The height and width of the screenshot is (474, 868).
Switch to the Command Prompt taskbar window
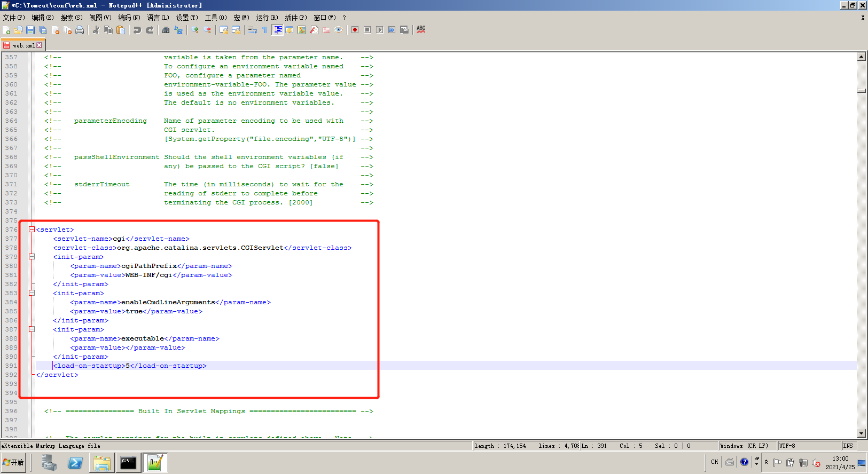128,463
